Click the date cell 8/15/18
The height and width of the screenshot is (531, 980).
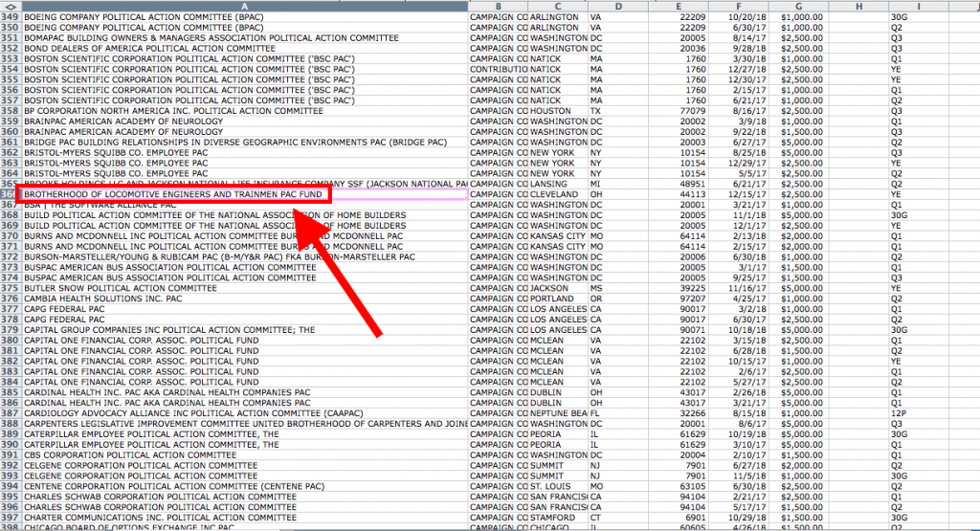click(x=738, y=413)
